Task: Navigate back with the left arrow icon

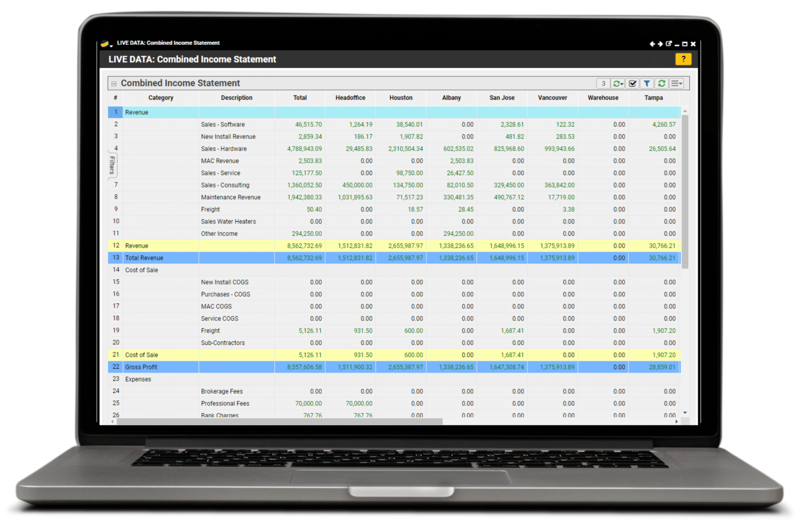Action: [652, 44]
